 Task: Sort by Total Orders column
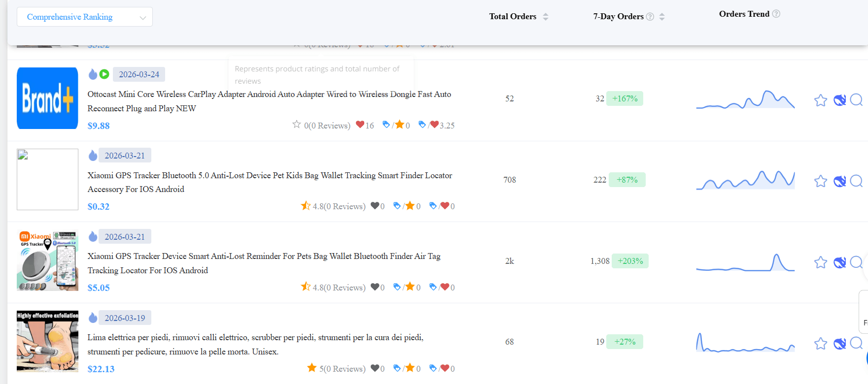545,17
